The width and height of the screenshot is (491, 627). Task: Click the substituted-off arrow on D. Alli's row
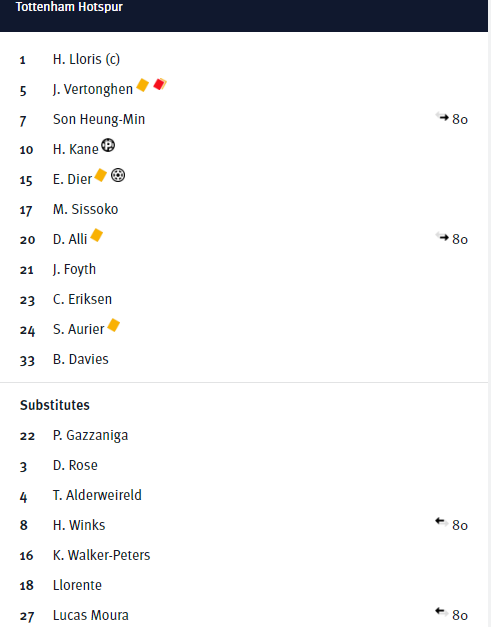[x=442, y=237]
